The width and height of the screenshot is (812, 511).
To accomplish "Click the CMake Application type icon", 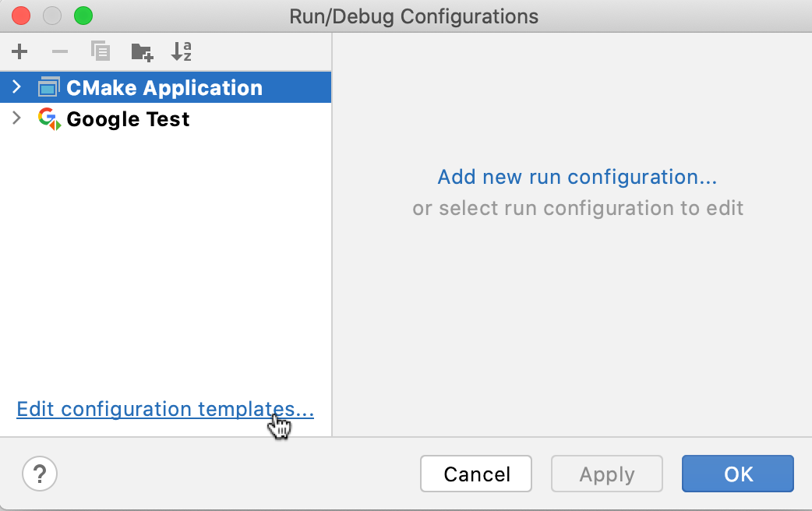I will coord(48,86).
